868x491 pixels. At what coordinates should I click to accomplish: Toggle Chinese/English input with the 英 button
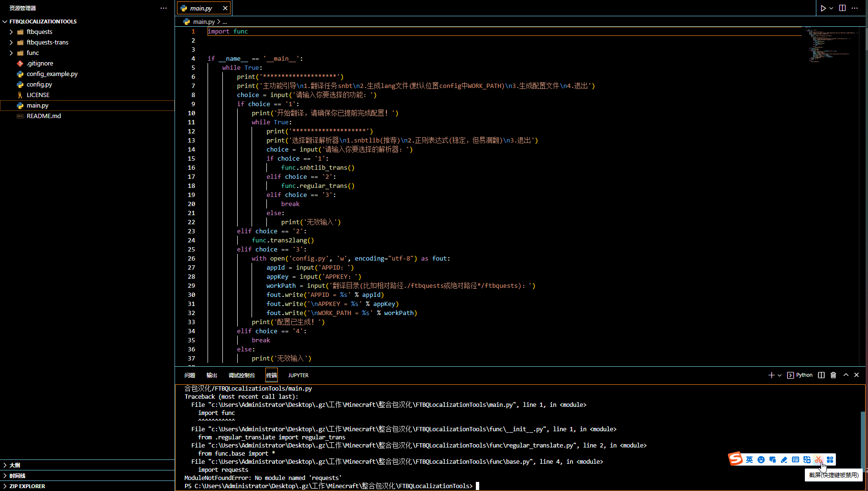point(749,459)
